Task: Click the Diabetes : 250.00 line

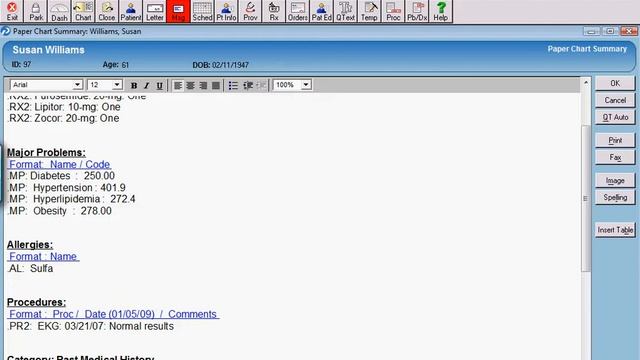Action: click(61, 176)
